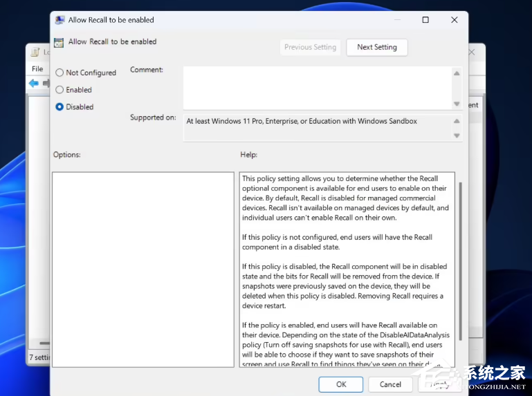This screenshot has height=396, width=532.
Task: Click the Back arrow toolbar icon
Action: 33,84
